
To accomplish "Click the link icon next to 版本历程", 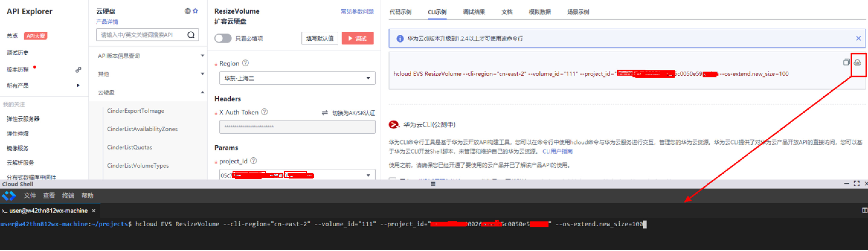I will tap(78, 70).
